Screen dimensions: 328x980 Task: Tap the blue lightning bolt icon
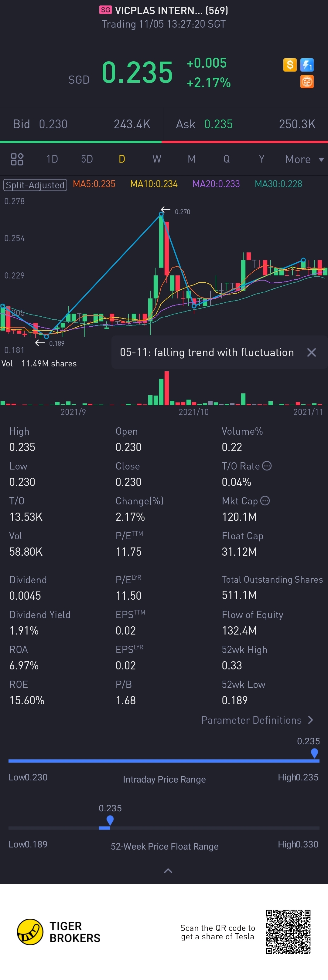(307, 65)
